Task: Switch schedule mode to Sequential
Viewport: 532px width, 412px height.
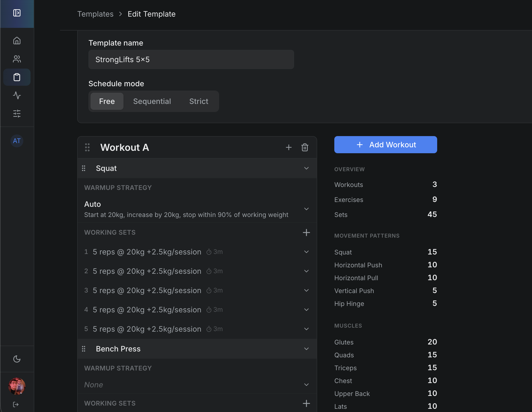Action: (x=152, y=101)
